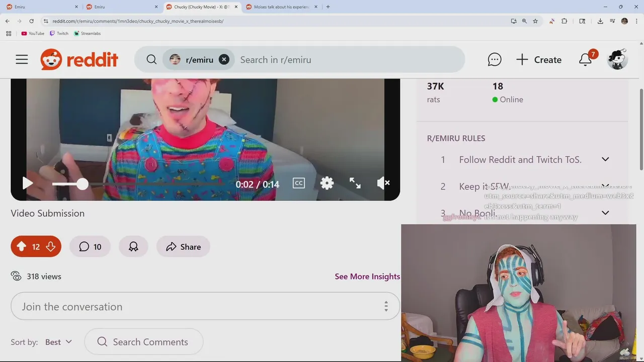The image size is (644, 362).
Task: Open browser downloads
Action: point(600,21)
